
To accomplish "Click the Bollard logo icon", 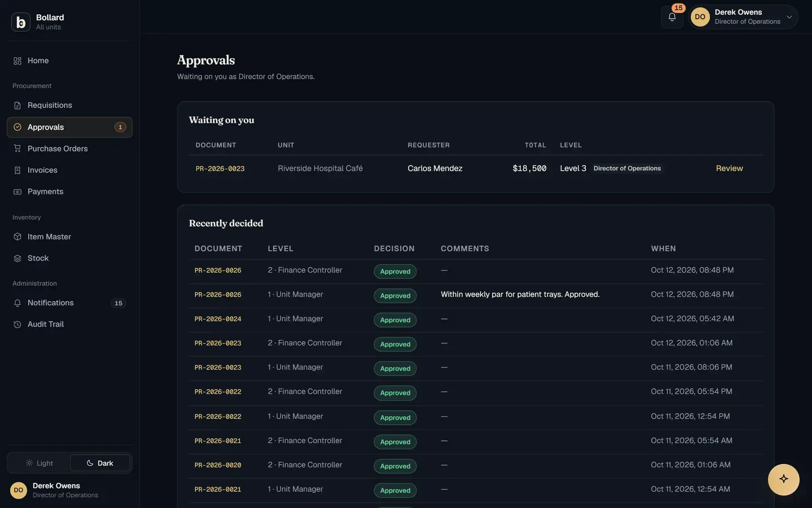I will pos(21,22).
